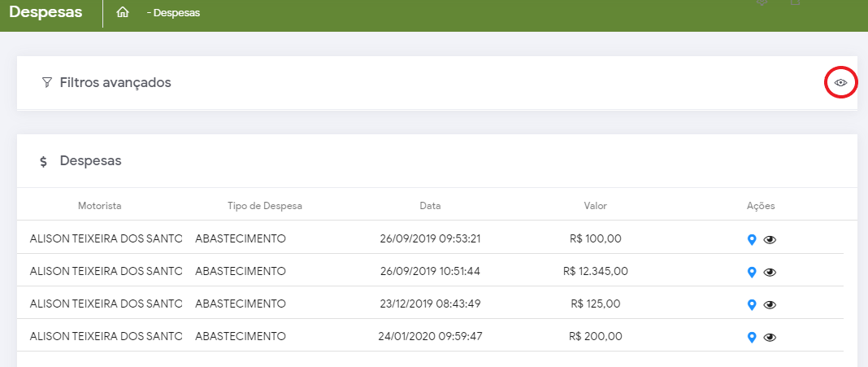View details of the R$ 200,00 expense

(x=770, y=337)
